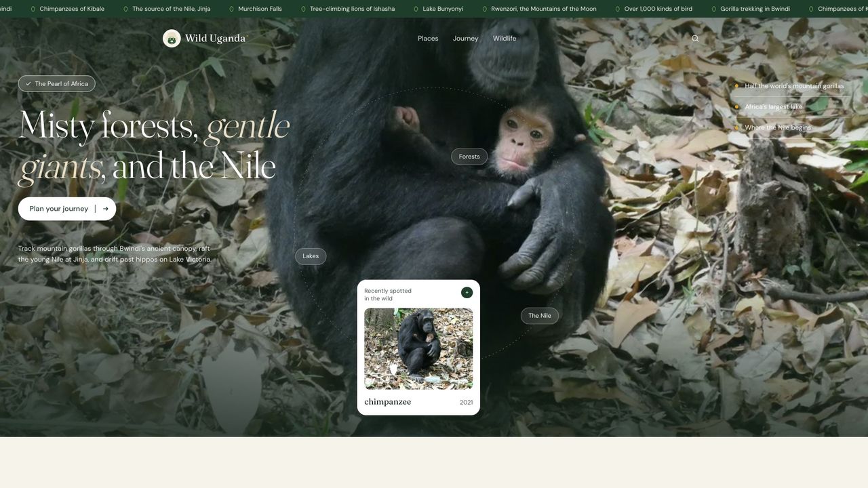Click the pin icon before Lake Bunyonyi

tap(416, 9)
